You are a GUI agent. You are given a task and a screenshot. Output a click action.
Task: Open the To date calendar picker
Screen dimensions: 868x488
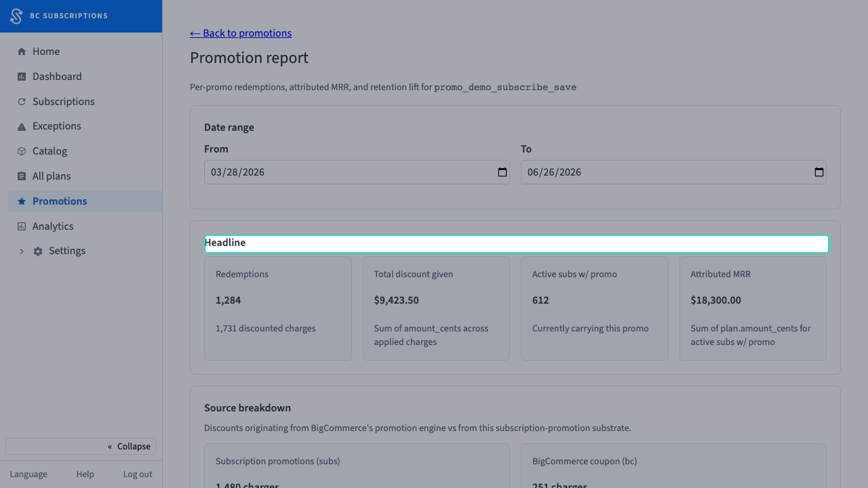click(x=819, y=172)
